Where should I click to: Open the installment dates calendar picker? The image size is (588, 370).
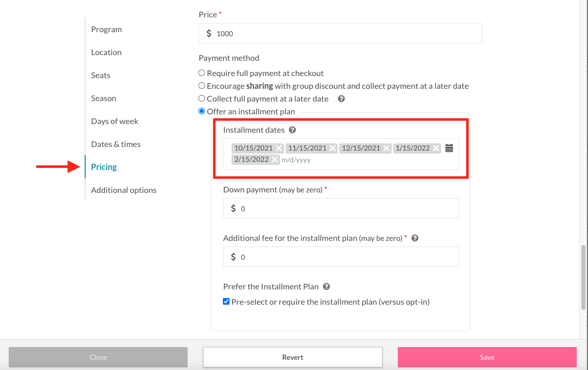pos(449,149)
